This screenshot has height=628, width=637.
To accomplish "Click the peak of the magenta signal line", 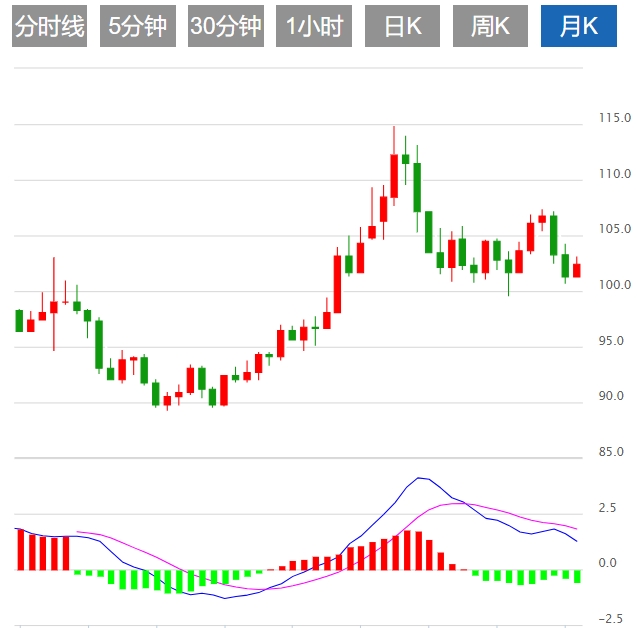I will point(458,503).
